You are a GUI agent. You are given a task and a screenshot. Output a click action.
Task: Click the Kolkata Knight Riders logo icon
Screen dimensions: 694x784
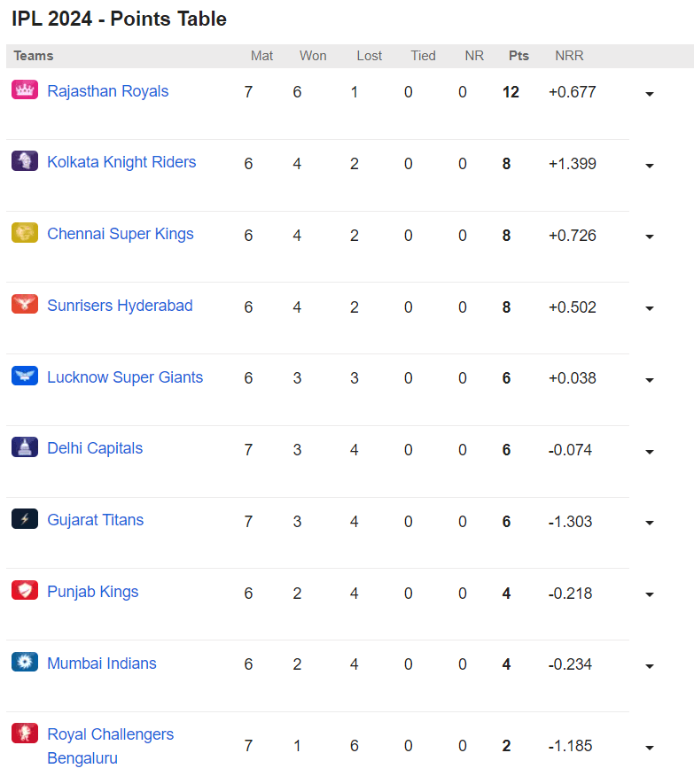[25, 161]
